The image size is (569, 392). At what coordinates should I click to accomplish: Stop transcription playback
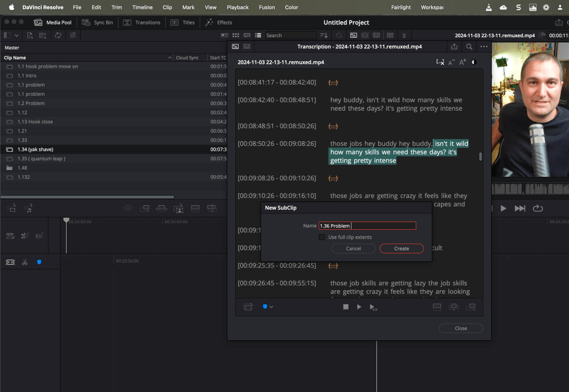(345, 307)
